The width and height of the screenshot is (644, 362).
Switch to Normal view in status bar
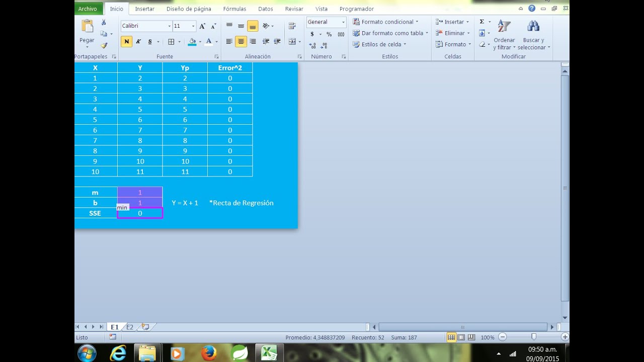(451, 337)
